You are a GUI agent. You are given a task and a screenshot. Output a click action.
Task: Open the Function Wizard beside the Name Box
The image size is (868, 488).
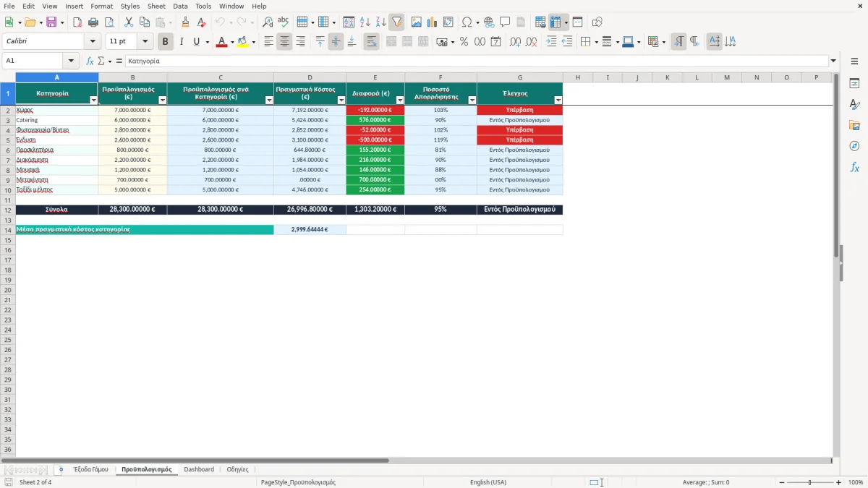(x=90, y=61)
